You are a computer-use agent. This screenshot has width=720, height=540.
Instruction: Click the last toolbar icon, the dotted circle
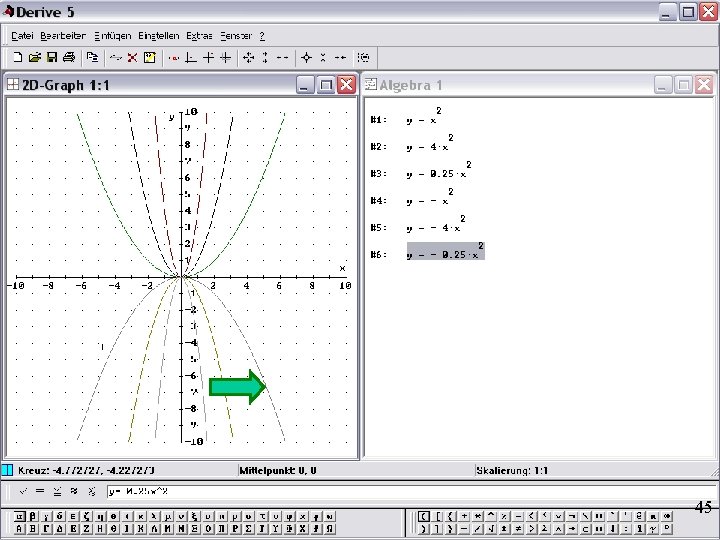363,57
